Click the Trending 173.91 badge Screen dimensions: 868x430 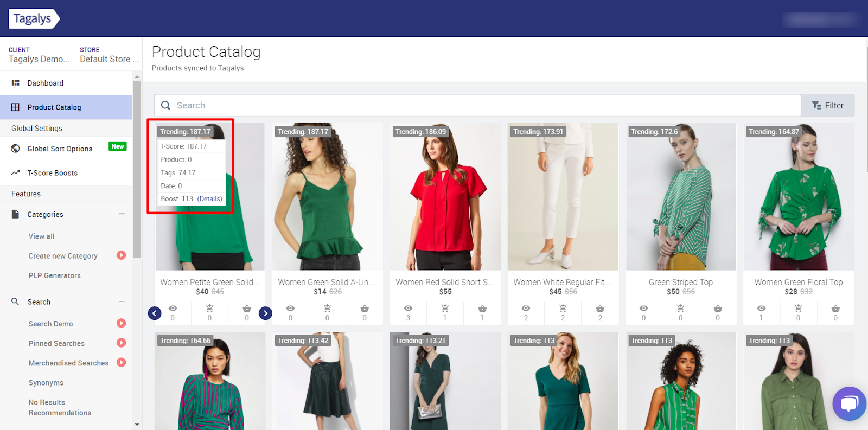(x=538, y=132)
